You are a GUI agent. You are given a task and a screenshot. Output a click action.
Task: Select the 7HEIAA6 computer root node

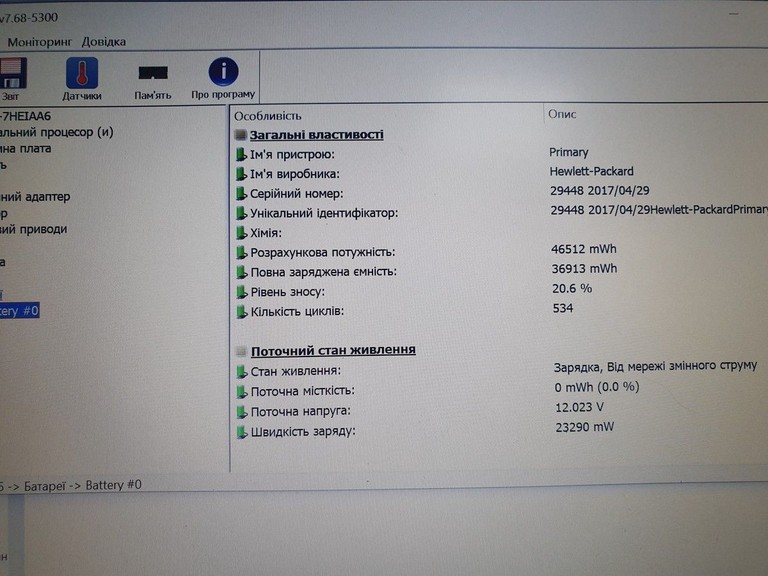[25, 117]
